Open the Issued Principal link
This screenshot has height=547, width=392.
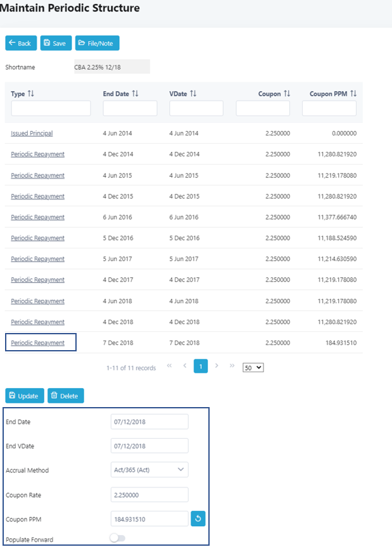click(x=32, y=134)
